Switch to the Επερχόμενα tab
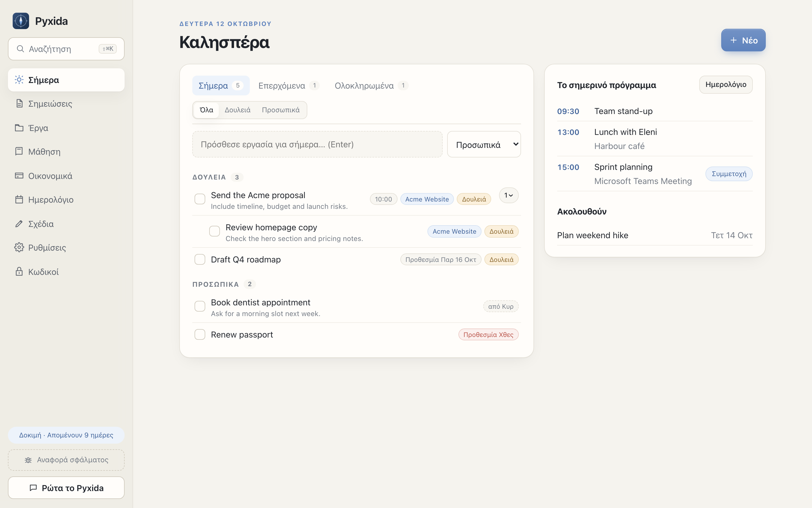The image size is (812, 508). pos(288,86)
